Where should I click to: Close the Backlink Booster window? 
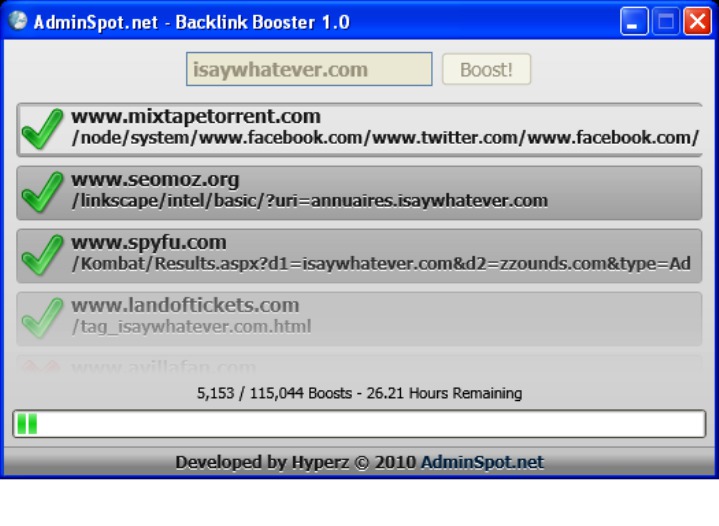(x=697, y=21)
